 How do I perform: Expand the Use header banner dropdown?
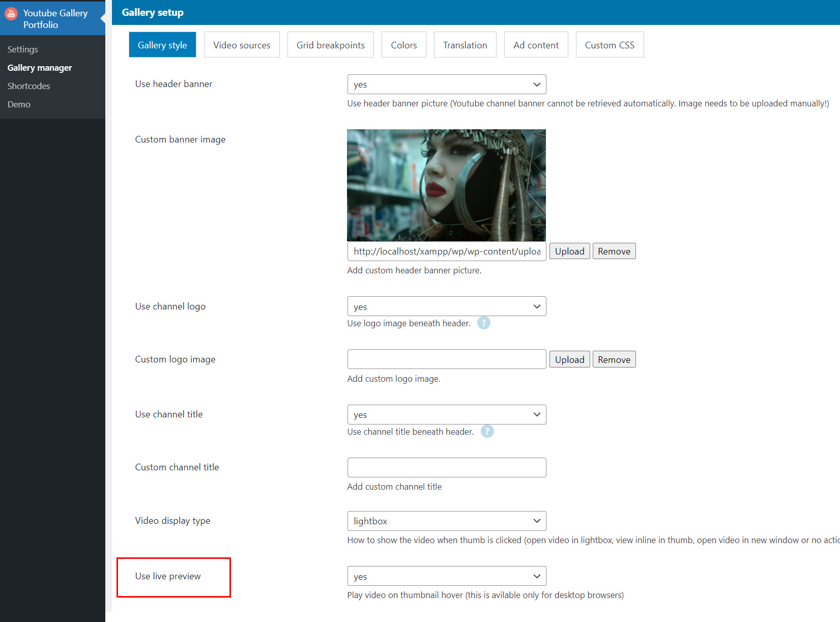[x=446, y=84]
